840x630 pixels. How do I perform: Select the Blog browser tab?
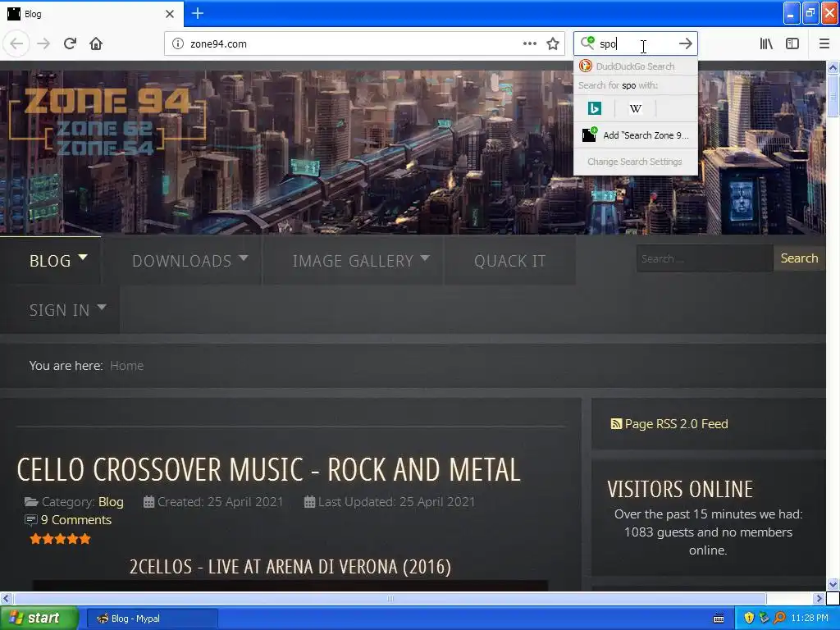click(x=91, y=14)
